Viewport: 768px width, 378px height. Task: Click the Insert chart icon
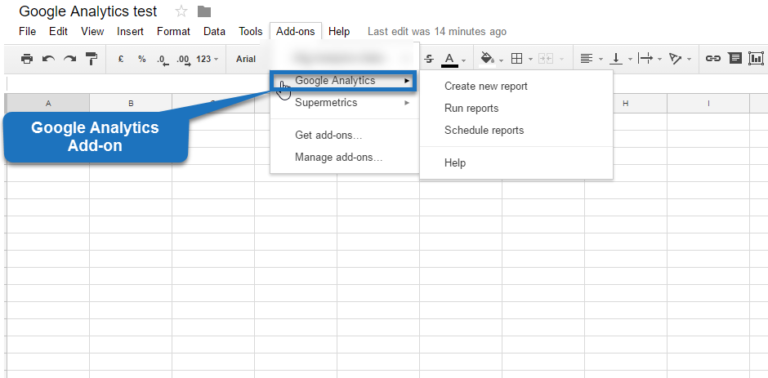(x=757, y=59)
